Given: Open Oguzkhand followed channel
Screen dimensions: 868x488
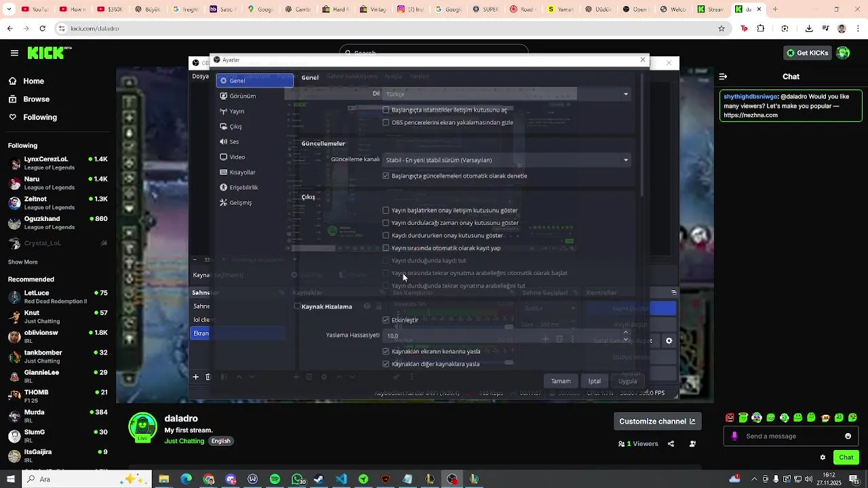Looking at the screenshot, I should coord(58,223).
